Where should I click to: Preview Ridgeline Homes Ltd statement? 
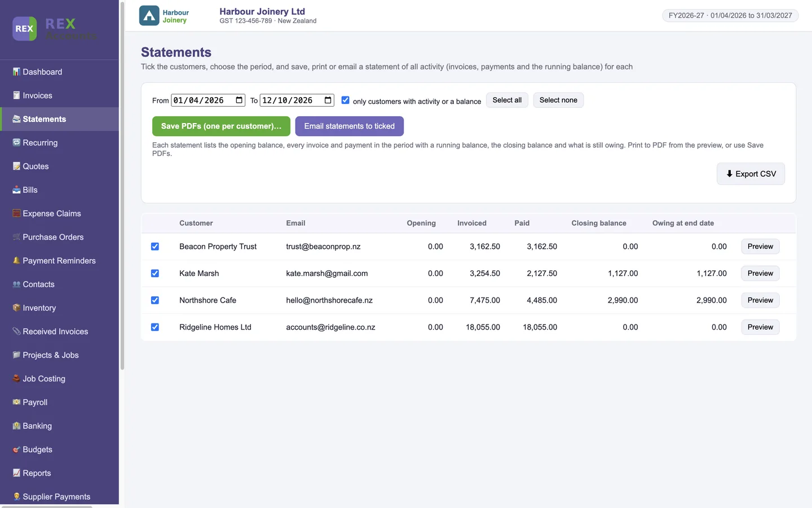point(760,327)
